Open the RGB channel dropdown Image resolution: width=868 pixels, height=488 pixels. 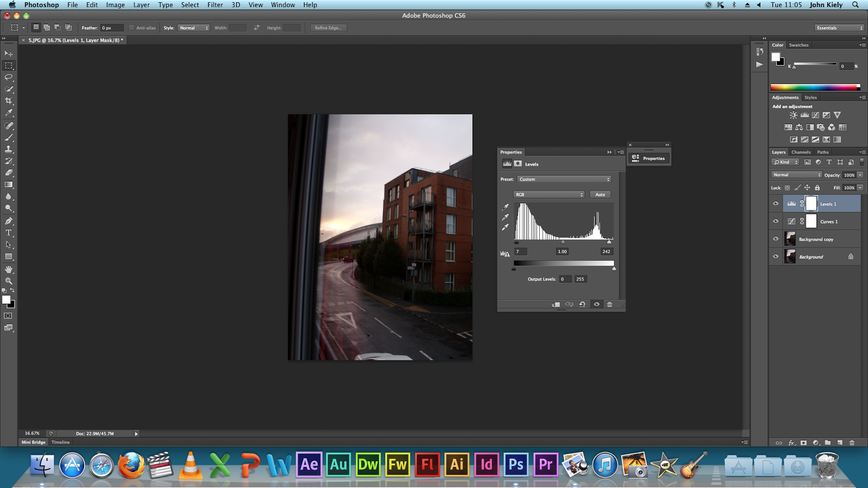(x=549, y=195)
